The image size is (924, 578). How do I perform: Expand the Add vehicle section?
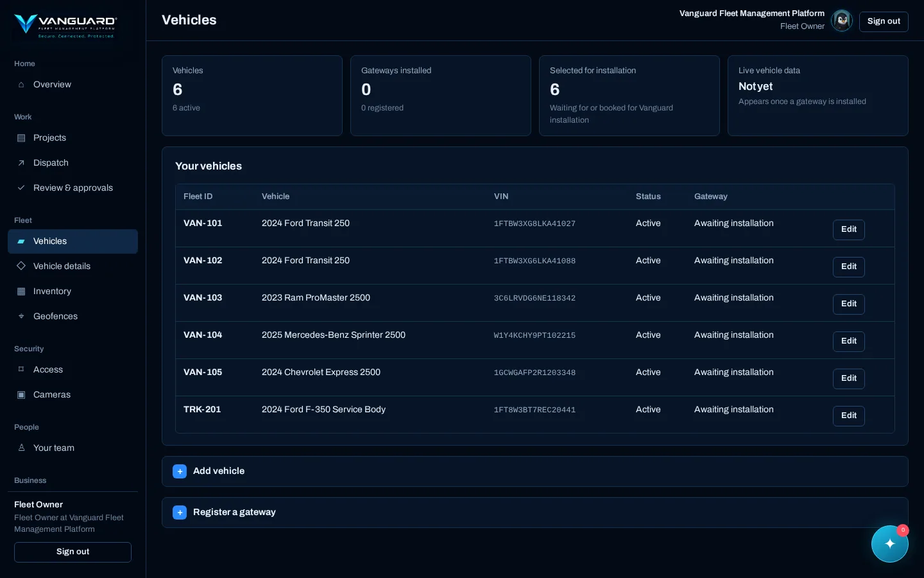coord(535,471)
